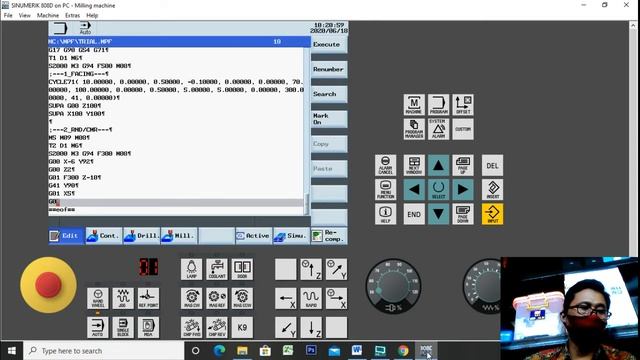Click the yellow INPUT key

click(492, 214)
